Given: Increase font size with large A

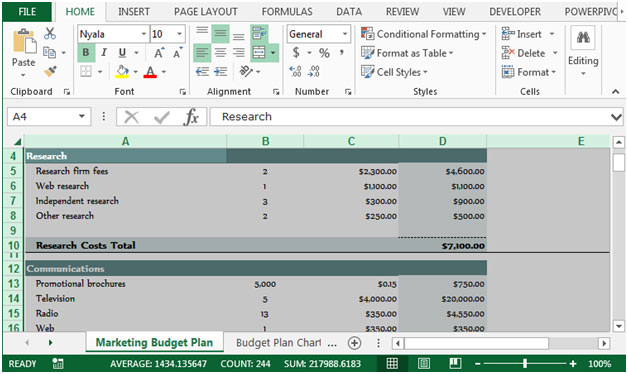Looking at the screenshot, I should coord(159,53).
